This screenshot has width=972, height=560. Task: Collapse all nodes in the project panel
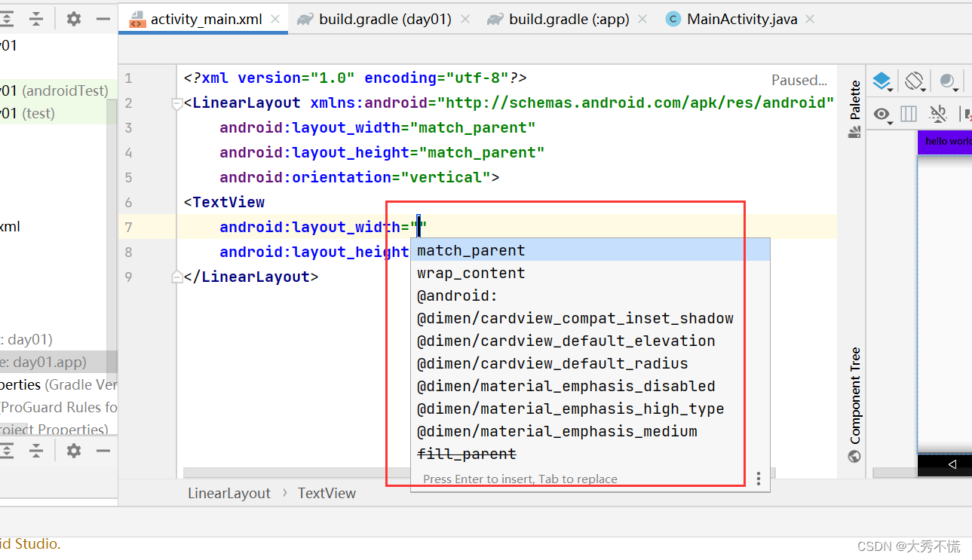(35, 19)
